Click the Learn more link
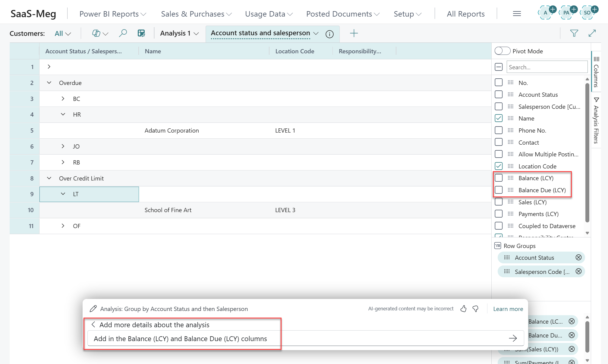This screenshot has width=608, height=364. coord(508,309)
